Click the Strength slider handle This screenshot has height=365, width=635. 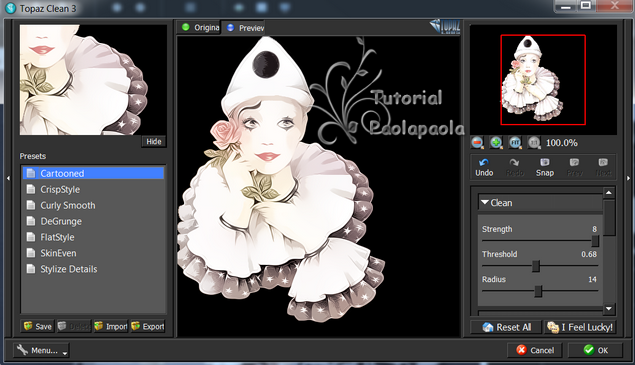(595, 241)
